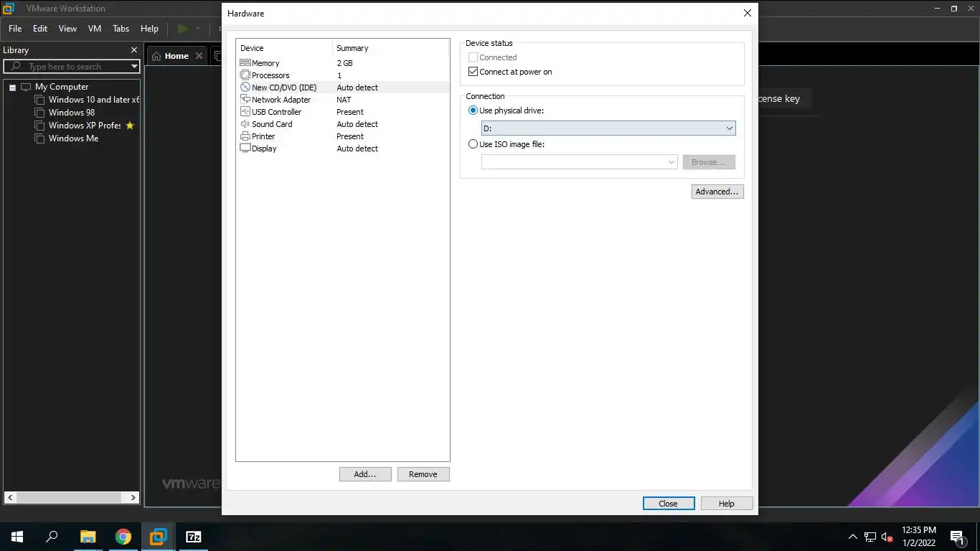Select the Processors device icon
The height and width of the screenshot is (551, 980).
(245, 75)
